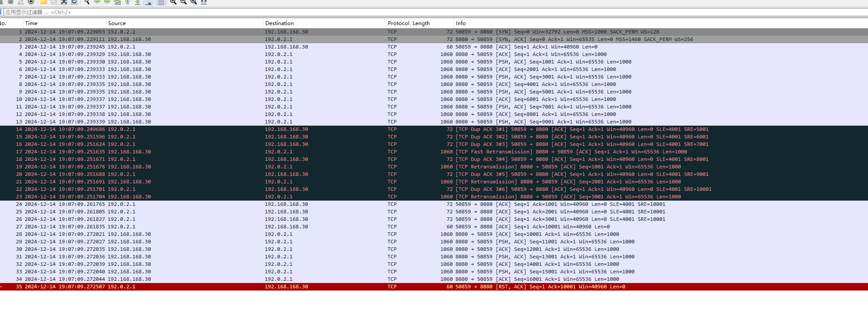Click source 192.168.168.30 in packet 12
The width and height of the screenshot is (868, 328).
coord(129,114)
